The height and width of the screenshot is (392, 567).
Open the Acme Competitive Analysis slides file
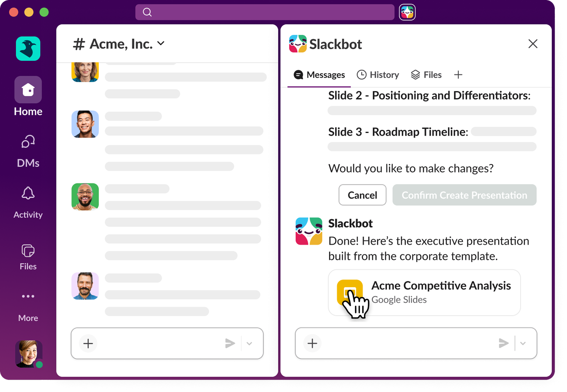point(424,292)
